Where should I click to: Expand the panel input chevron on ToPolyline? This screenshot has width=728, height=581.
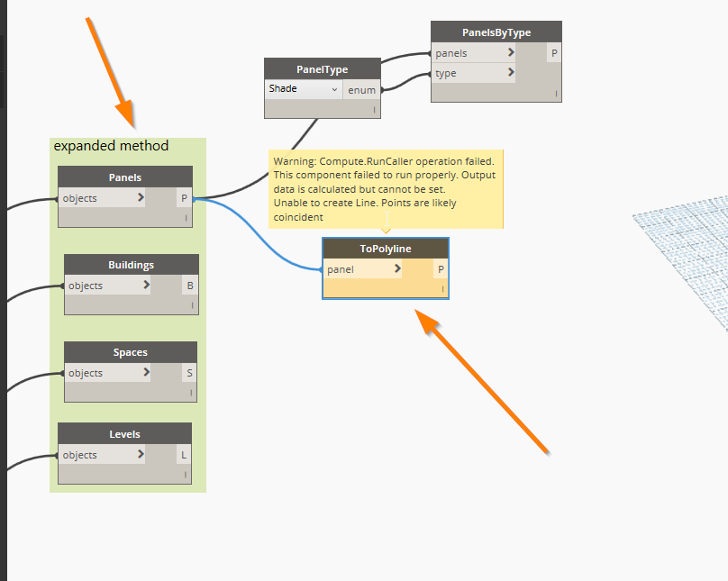click(x=398, y=268)
